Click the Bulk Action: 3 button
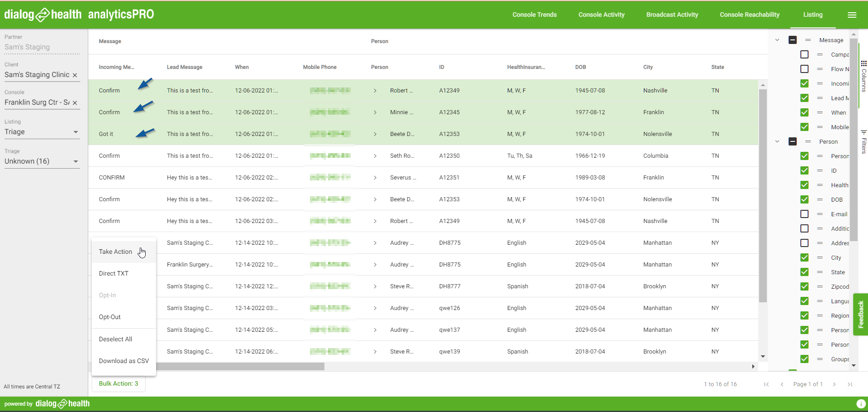The width and height of the screenshot is (868, 412). pyautogui.click(x=118, y=383)
